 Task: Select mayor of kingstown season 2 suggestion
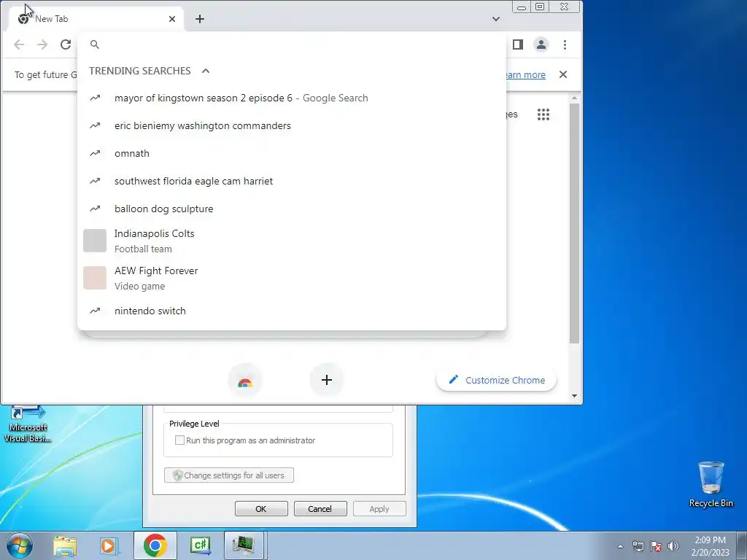pos(292,98)
